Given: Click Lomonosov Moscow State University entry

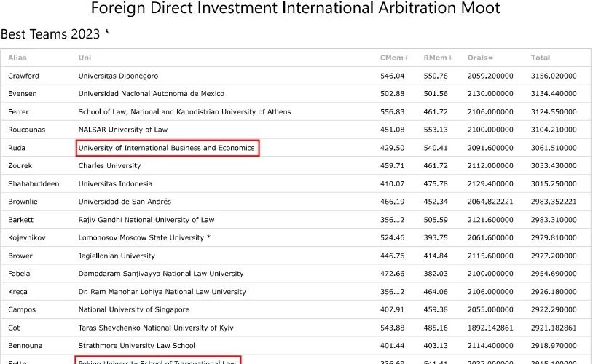Looking at the screenshot, I should (144, 238).
